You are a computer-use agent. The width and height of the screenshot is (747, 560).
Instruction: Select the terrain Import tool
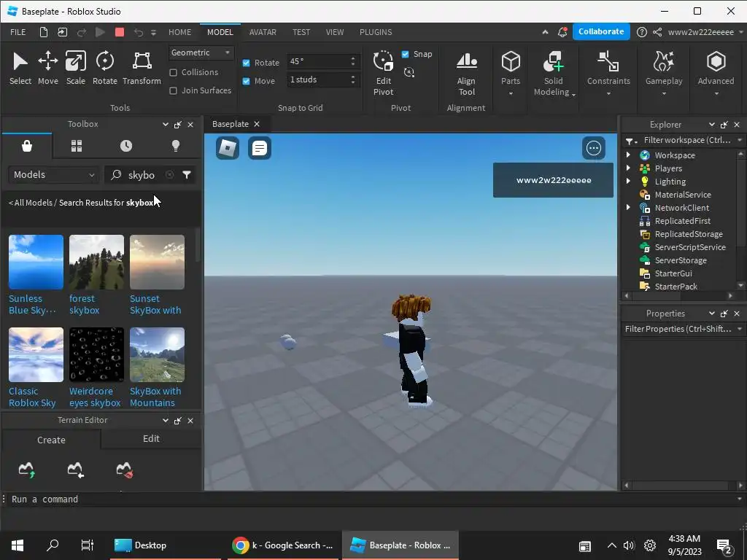click(x=76, y=470)
